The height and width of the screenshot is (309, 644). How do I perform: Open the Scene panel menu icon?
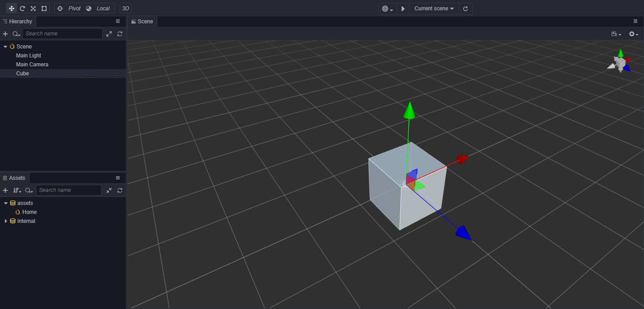pyautogui.click(x=635, y=21)
